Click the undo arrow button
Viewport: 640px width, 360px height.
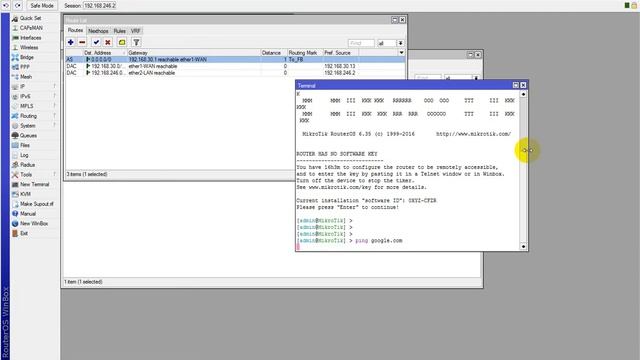(x=6, y=6)
